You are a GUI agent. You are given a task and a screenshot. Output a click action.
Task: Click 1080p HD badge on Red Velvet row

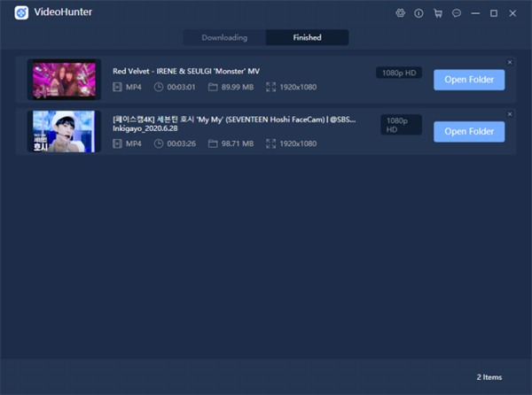point(399,73)
